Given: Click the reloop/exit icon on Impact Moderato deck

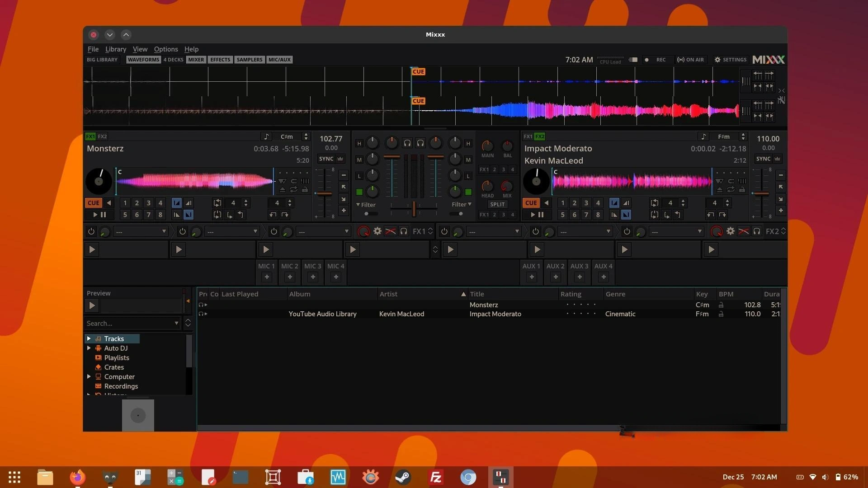Looking at the screenshot, I should pos(654,215).
